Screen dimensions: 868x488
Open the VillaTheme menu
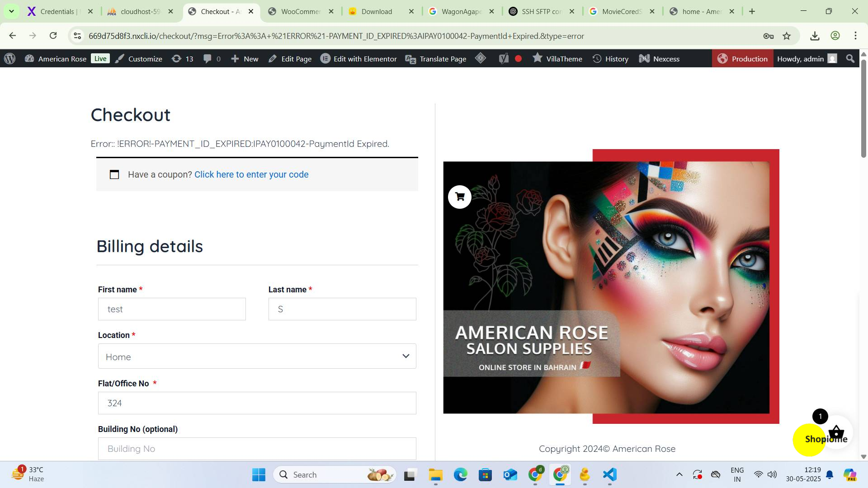pyautogui.click(x=557, y=59)
